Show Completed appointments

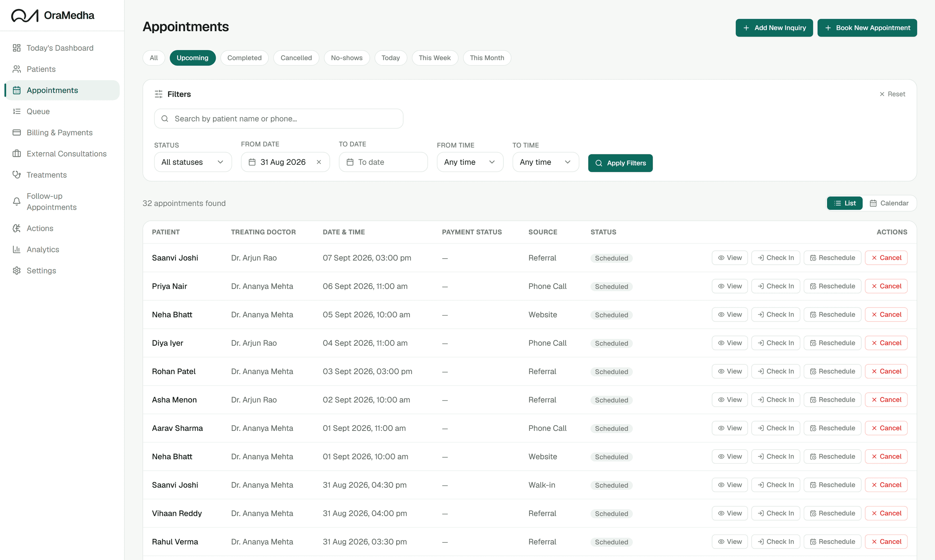click(x=244, y=58)
